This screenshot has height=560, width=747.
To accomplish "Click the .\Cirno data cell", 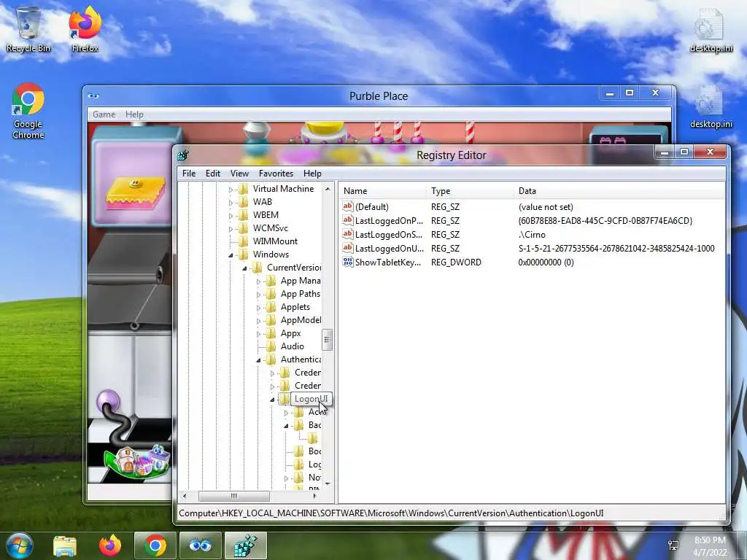I will pyautogui.click(x=532, y=234).
